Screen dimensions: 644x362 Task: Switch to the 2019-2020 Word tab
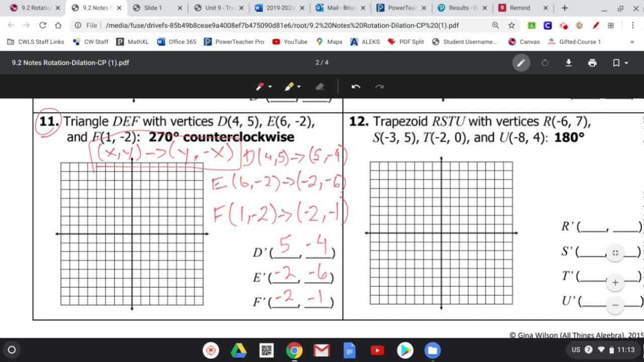[x=280, y=8]
